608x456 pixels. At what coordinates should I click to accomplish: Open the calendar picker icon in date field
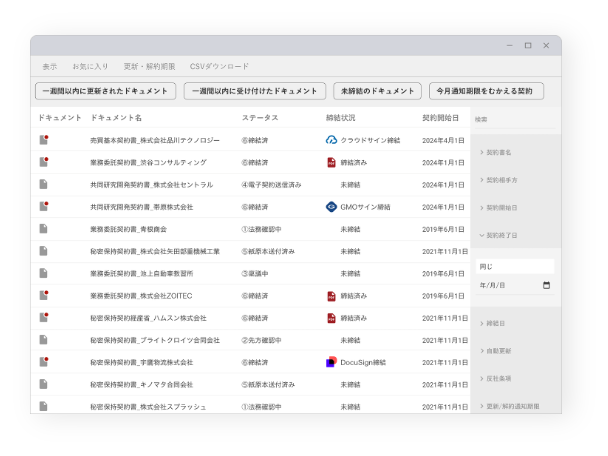pyautogui.click(x=546, y=285)
